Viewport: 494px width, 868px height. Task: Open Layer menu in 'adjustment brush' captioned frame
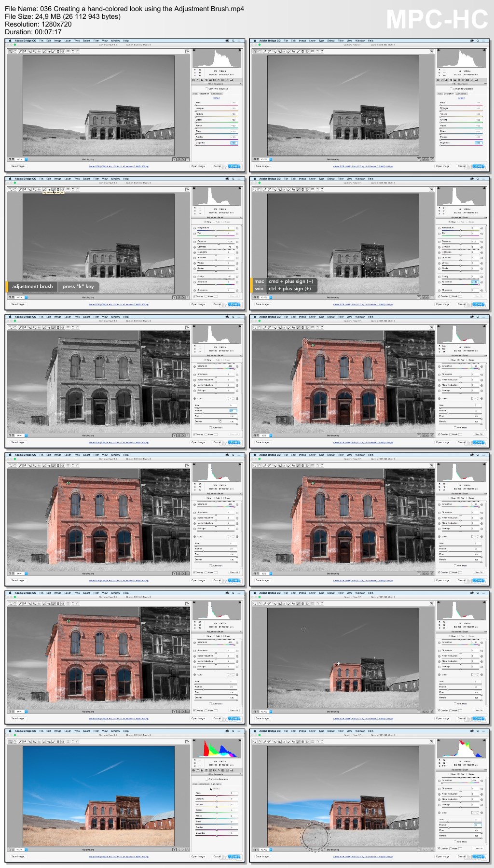(68, 179)
